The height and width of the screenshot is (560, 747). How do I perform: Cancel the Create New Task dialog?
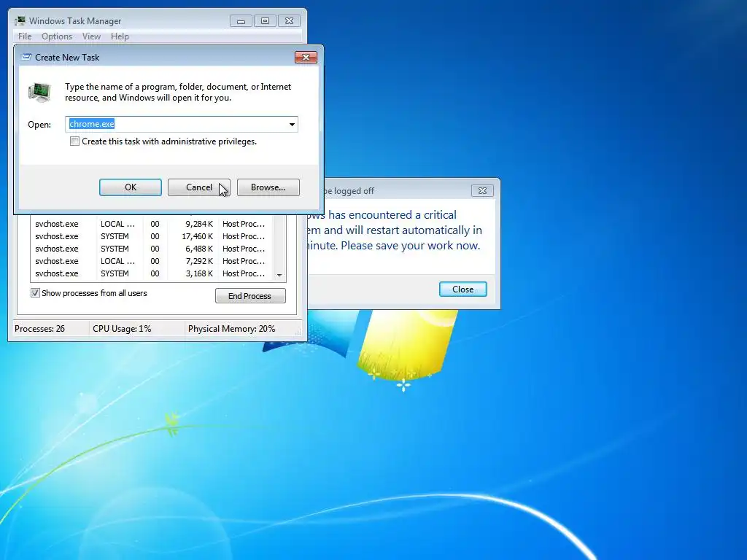[x=198, y=187]
